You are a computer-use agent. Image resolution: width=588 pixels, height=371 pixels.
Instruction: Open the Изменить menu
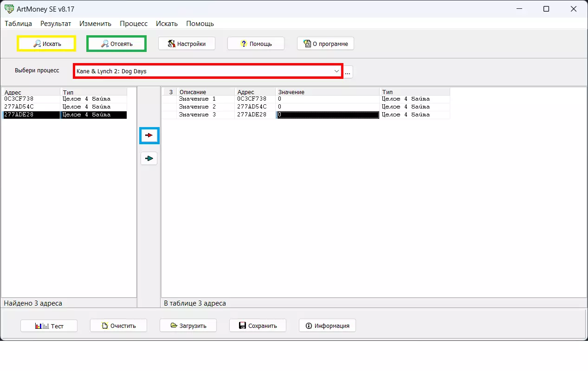coord(95,23)
